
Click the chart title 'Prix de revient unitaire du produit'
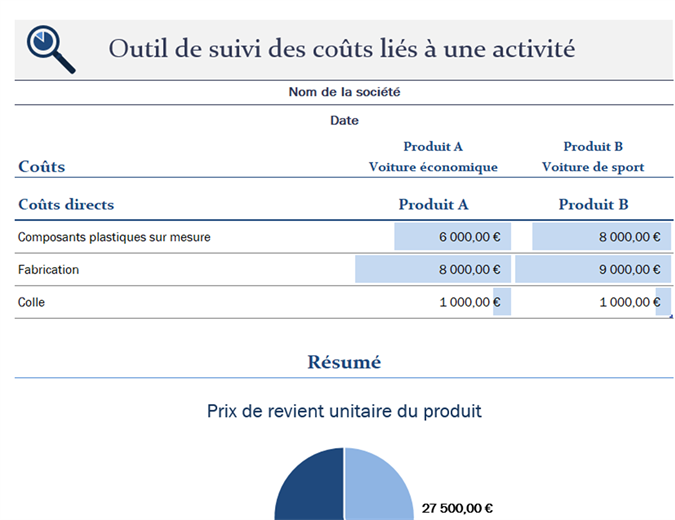[344, 412]
